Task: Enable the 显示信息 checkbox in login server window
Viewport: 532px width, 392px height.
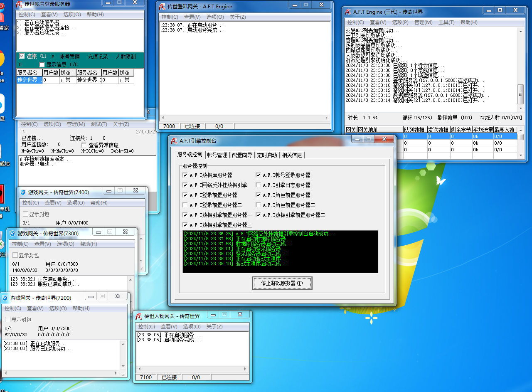Action: tap(42, 64)
